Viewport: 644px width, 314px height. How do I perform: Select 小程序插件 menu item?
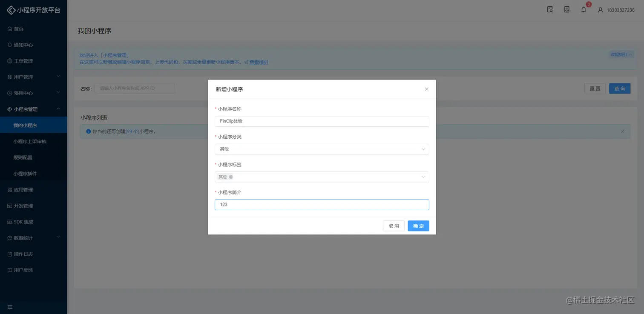(34, 174)
